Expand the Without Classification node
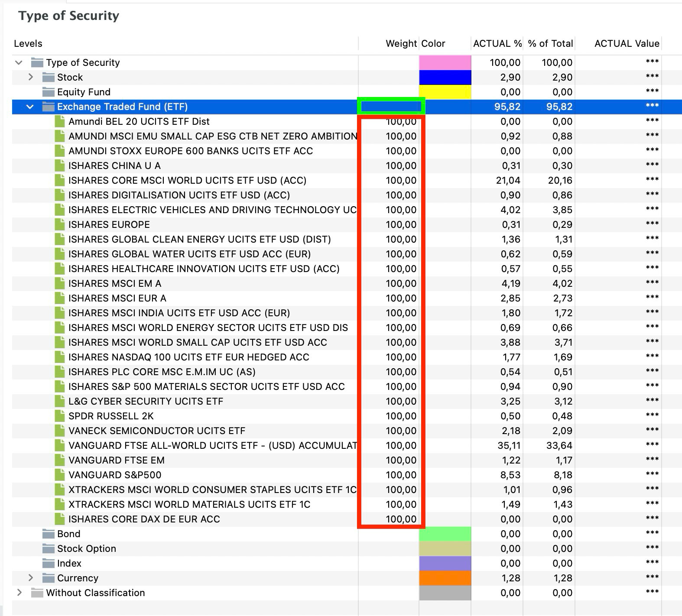Screen dimensions: 682x616 coord(19,593)
